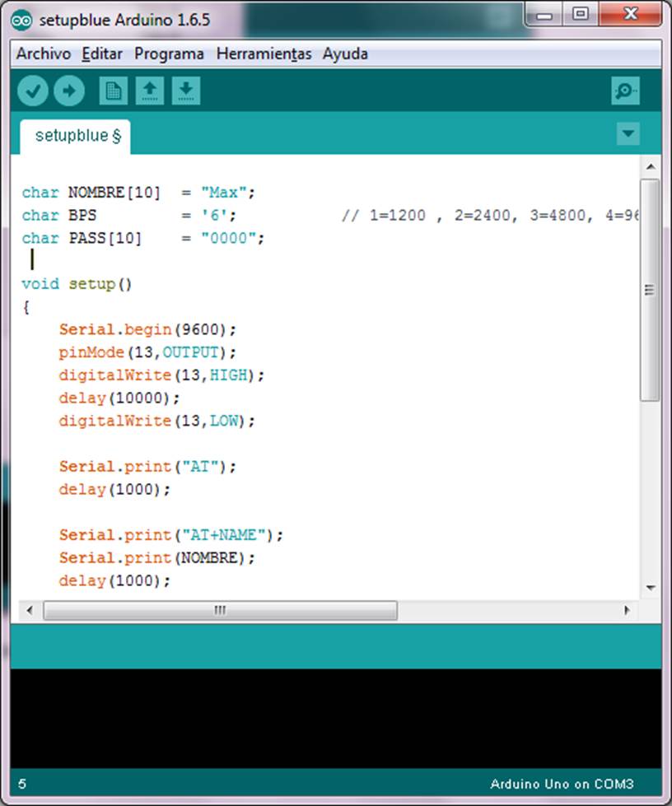The image size is (672, 806).
Task: Click the void setup() declaration
Action: click(x=77, y=284)
